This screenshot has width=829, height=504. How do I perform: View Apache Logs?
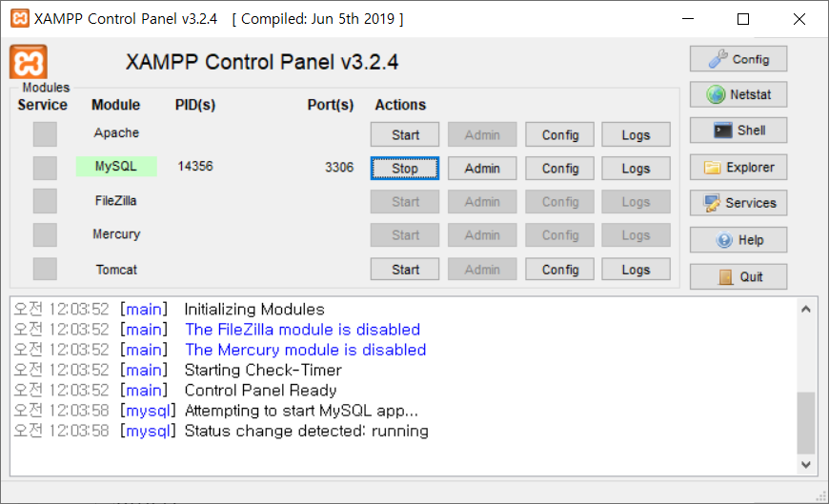(636, 135)
